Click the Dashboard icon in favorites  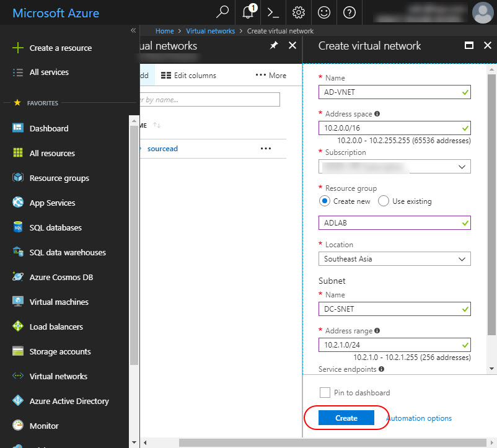(18, 128)
